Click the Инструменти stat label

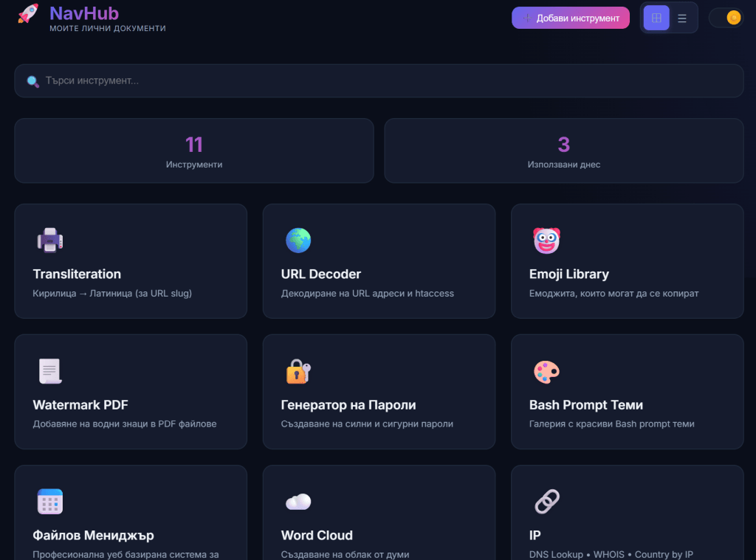[x=194, y=165]
